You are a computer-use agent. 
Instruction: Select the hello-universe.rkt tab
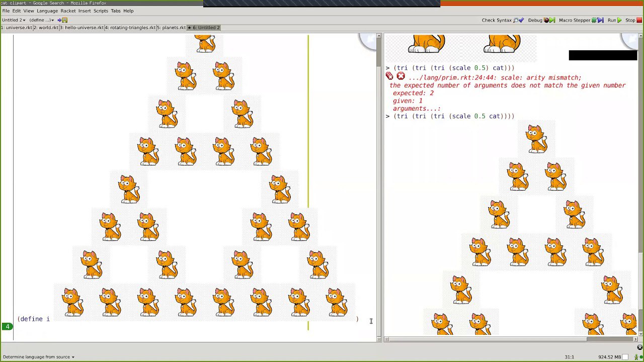pyautogui.click(x=82, y=28)
